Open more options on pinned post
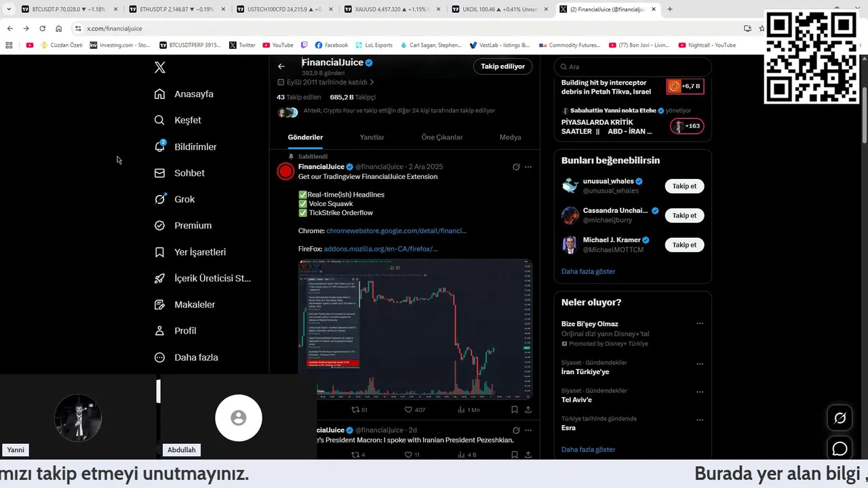This screenshot has width=868, height=488. [x=528, y=167]
